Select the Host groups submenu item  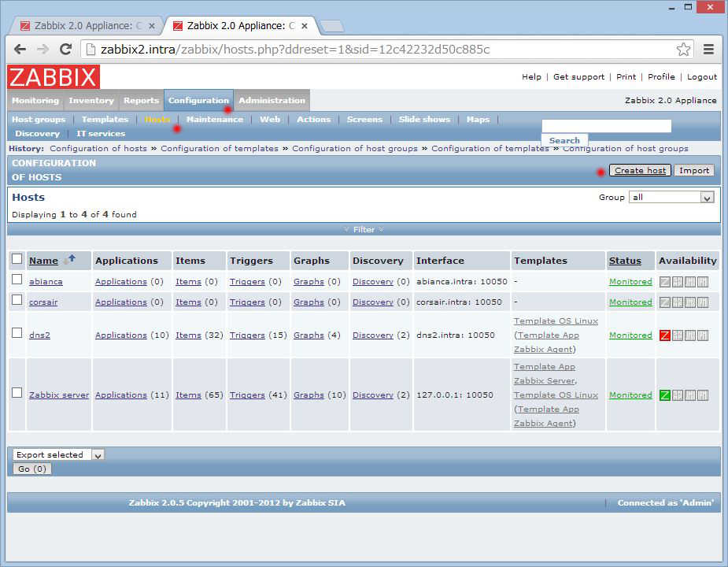(39, 120)
